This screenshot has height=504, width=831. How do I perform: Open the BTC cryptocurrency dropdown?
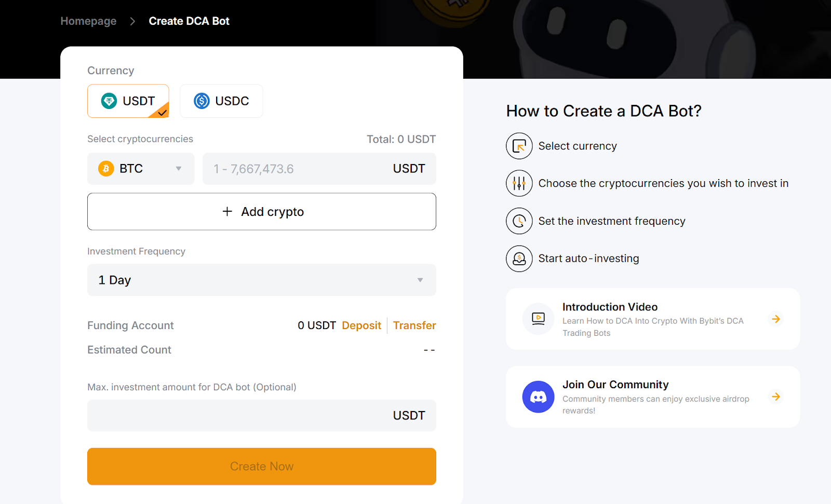click(x=141, y=169)
